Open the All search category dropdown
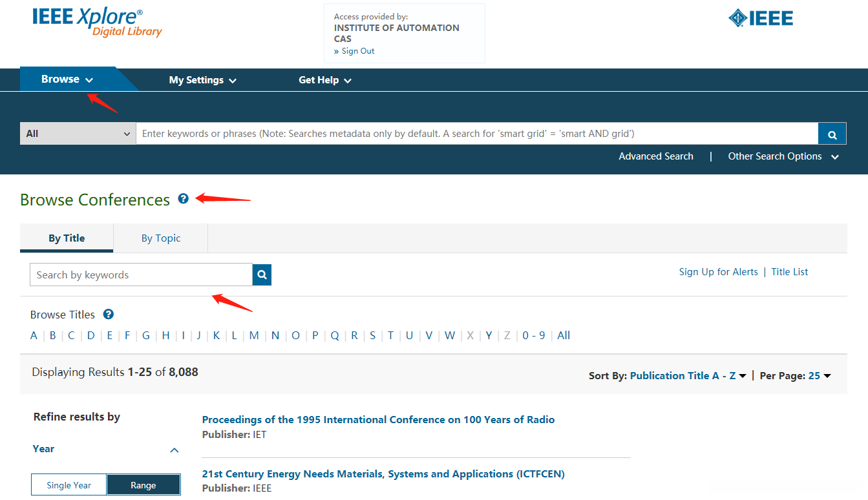 [78, 134]
